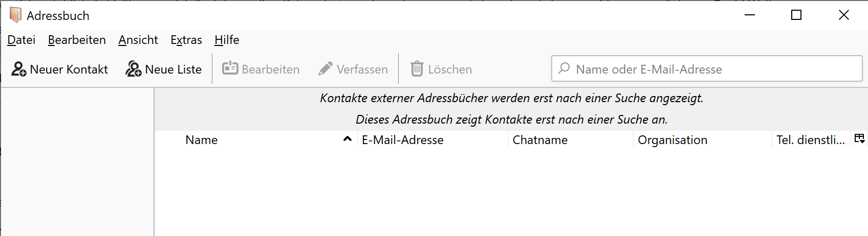The height and width of the screenshot is (236, 868).
Task: Click the Neue Liste group icon
Action: tap(134, 69)
